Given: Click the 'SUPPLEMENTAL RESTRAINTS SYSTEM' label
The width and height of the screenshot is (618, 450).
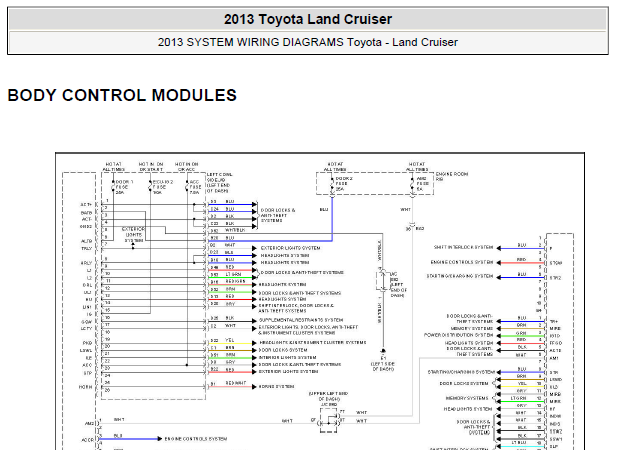Looking at the screenshot, I should point(301,320).
